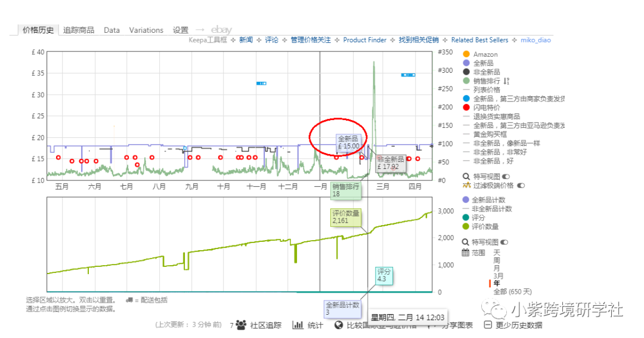The width and height of the screenshot is (644, 338).
Task: Switch the lower chart 特写视图 toggle
Action: pyautogui.click(x=504, y=242)
